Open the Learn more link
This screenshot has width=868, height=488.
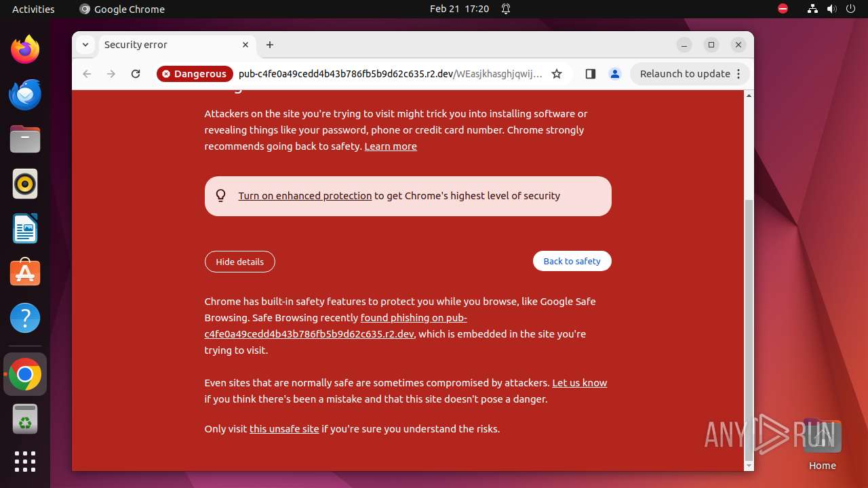click(x=391, y=146)
